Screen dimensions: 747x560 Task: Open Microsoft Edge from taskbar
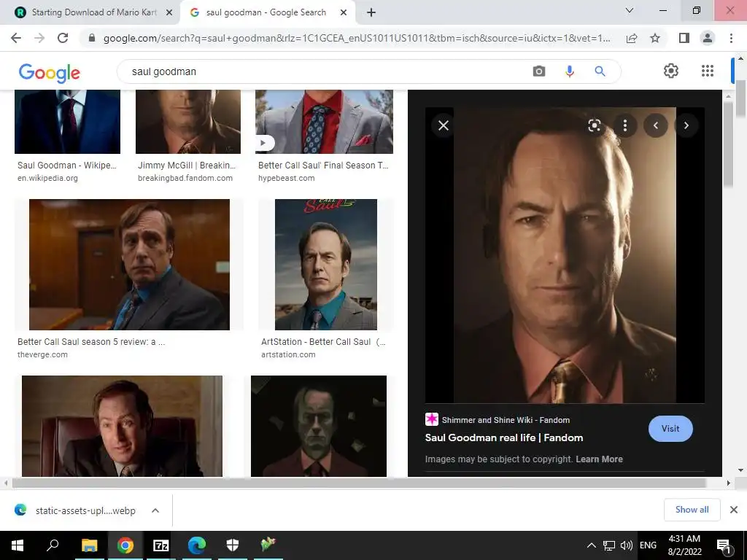click(x=196, y=545)
